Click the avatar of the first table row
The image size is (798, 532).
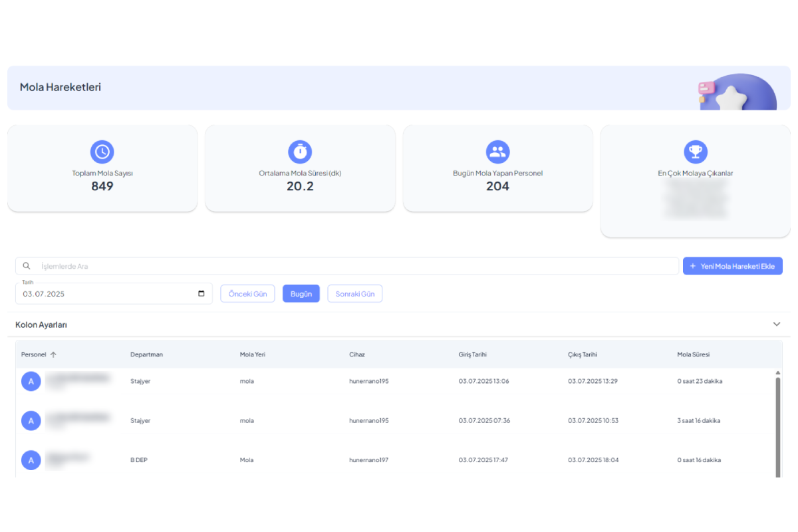(31, 382)
